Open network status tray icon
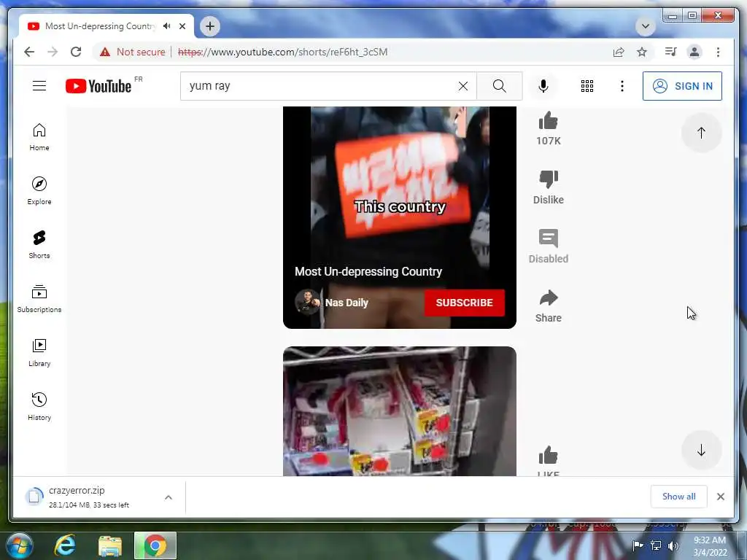This screenshot has height=560, width=747. [656, 545]
